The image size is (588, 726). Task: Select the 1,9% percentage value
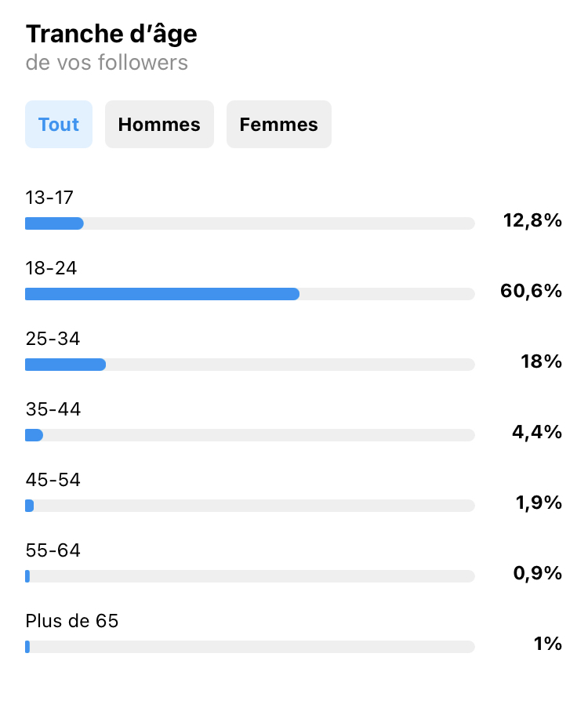539,503
